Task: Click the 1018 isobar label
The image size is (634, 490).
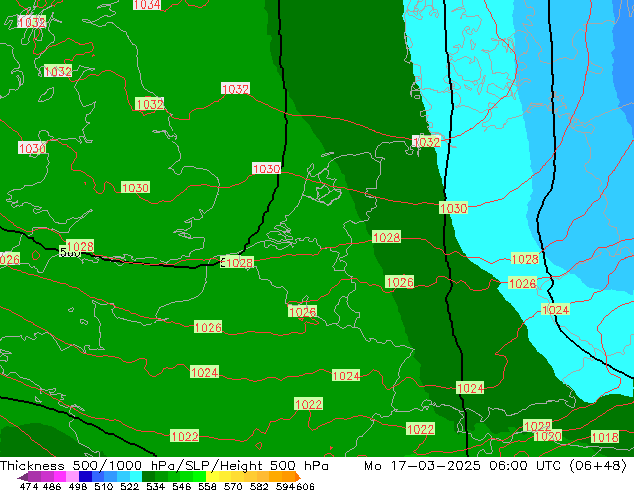Action: (605, 437)
